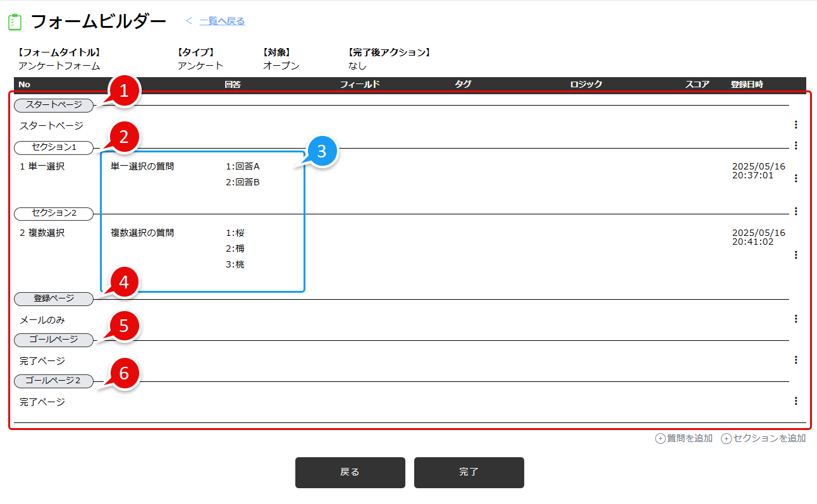Screen dimensions: 817x504
Task: Click 質問を追加 to add a question
Action: point(684,438)
